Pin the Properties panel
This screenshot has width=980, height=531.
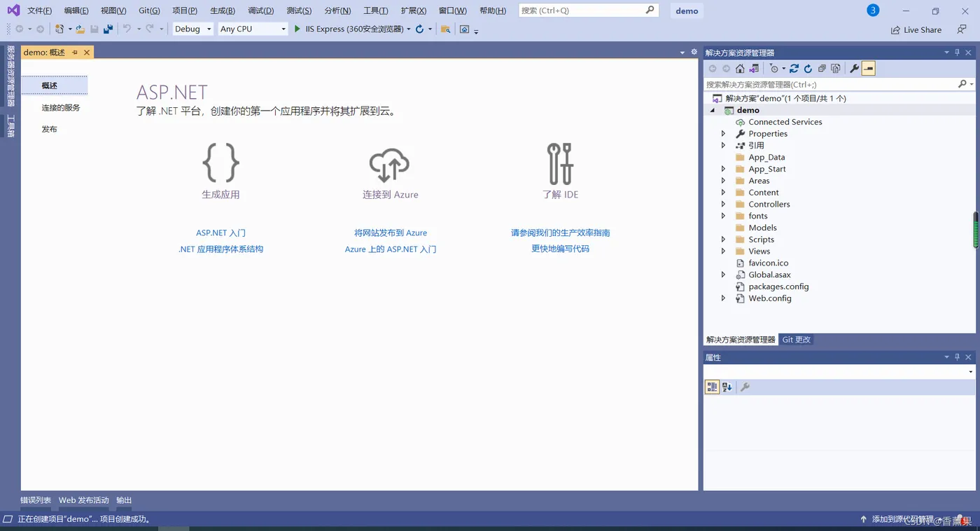(x=957, y=357)
